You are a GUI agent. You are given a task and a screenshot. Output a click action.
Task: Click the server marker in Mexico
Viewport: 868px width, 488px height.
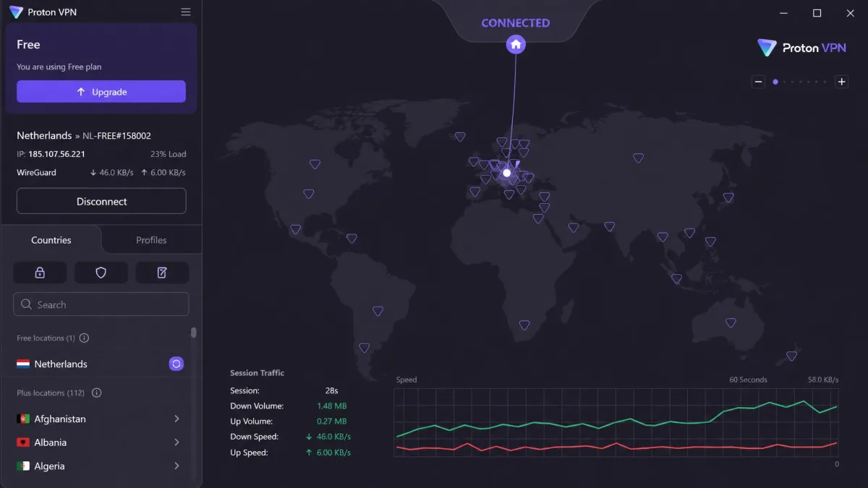coord(295,229)
